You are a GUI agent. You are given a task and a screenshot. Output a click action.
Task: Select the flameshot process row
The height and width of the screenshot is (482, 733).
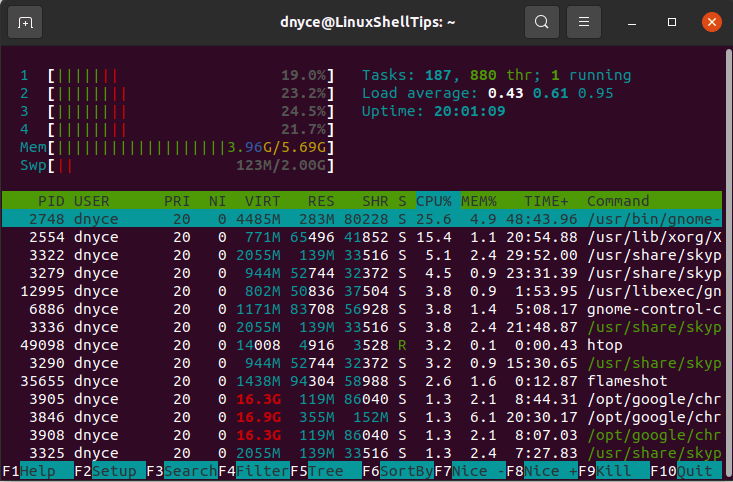(362, 381)
